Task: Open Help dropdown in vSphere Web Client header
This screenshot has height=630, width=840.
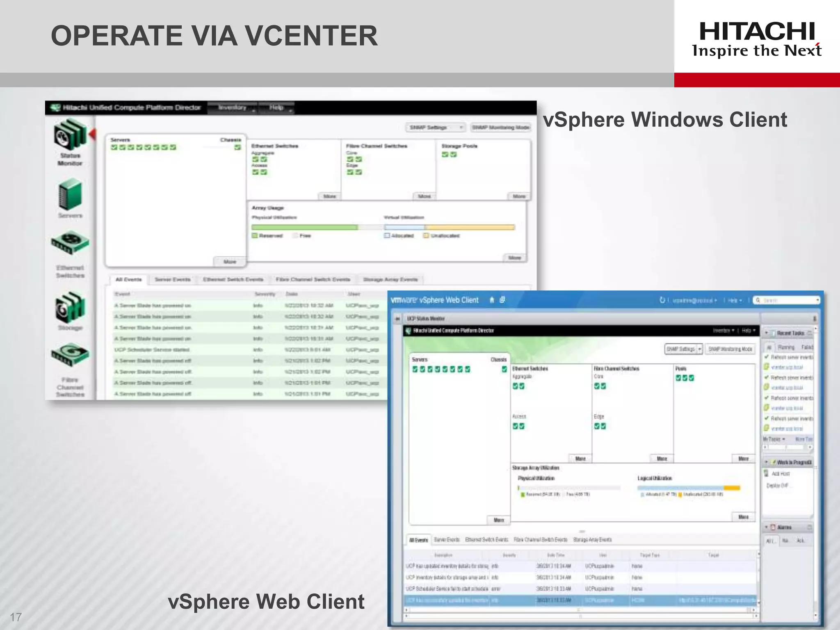Action: (x=735, y=300)
